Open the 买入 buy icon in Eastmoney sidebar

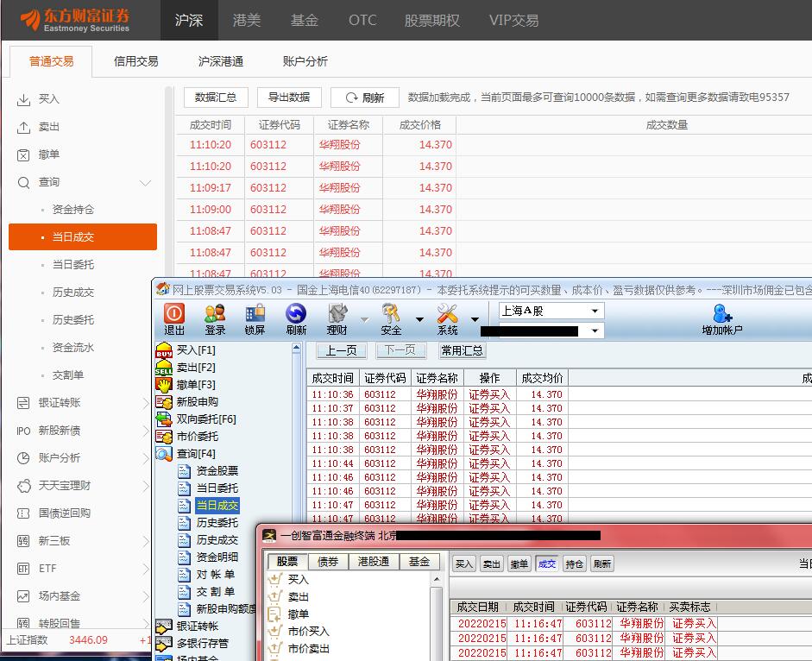24,99
